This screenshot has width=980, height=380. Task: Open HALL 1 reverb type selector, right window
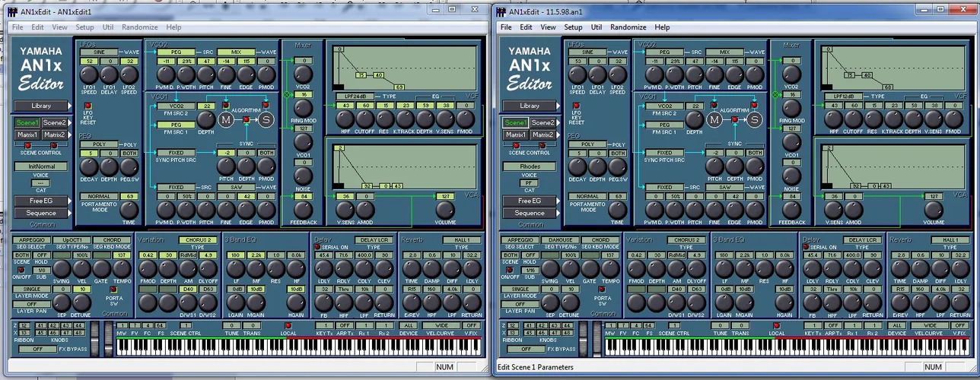click(951, 240)
